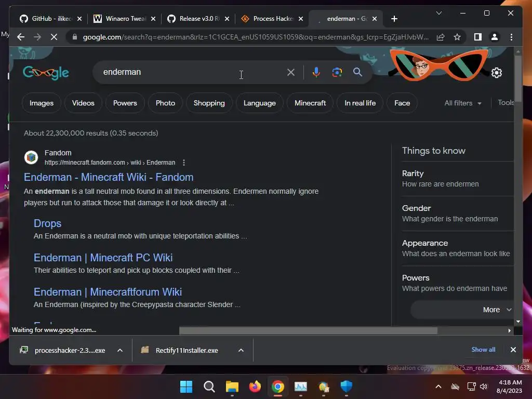
Task: Open Enderman | Minecraftforum Wiki link
Action: pos(108,292)
